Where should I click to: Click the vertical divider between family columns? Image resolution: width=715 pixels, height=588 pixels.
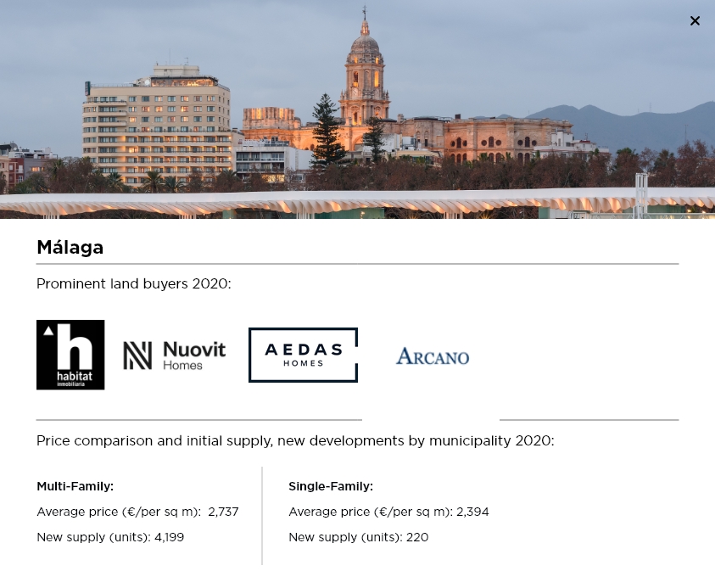click(262, 515)
